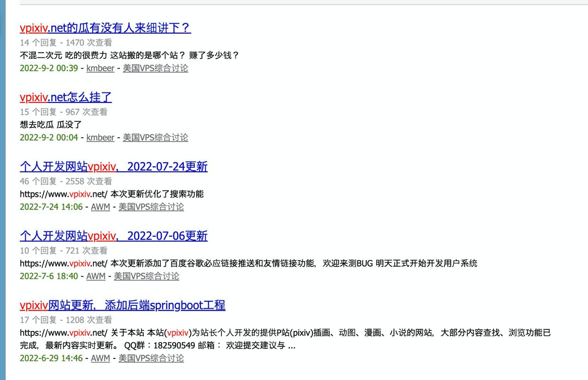Click the snippet mentioning QQ群：182590549
Image resolution: width=588 pixels, height=380 pixels.
click(x=285, y=339)
